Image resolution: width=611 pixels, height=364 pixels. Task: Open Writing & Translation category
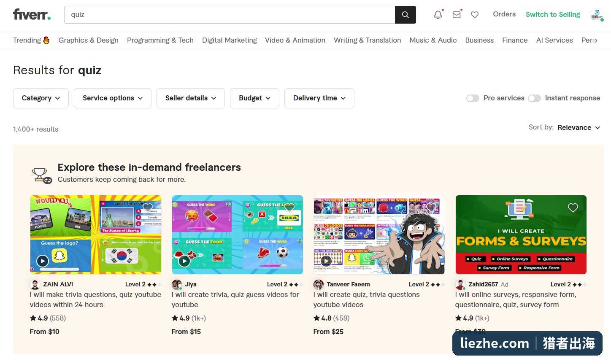coord(368,40)
